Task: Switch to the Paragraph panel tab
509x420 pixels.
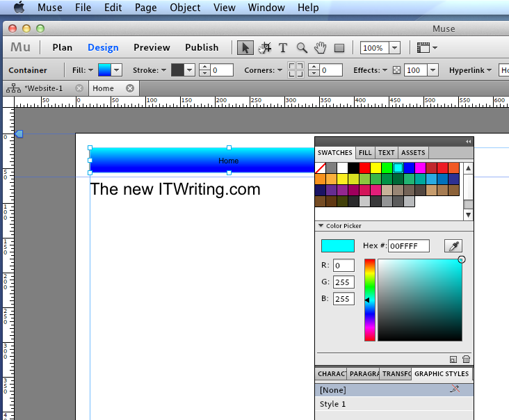Action: coord(364,373)
